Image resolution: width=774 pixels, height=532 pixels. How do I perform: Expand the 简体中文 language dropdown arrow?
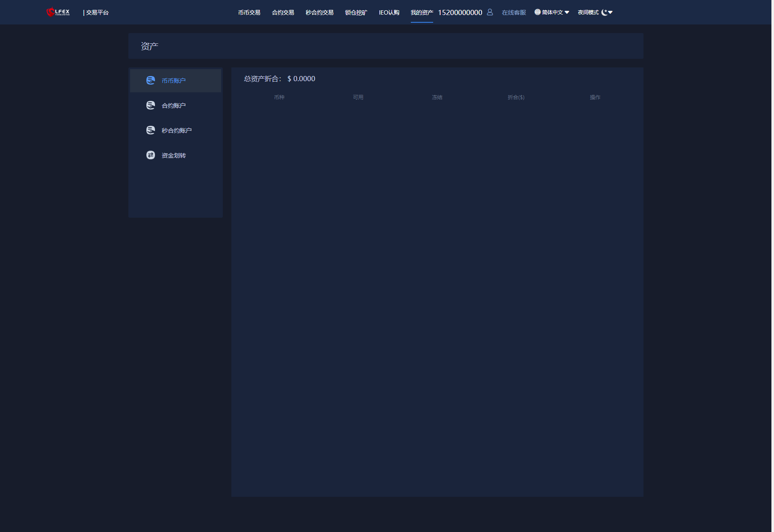point(567,12)
